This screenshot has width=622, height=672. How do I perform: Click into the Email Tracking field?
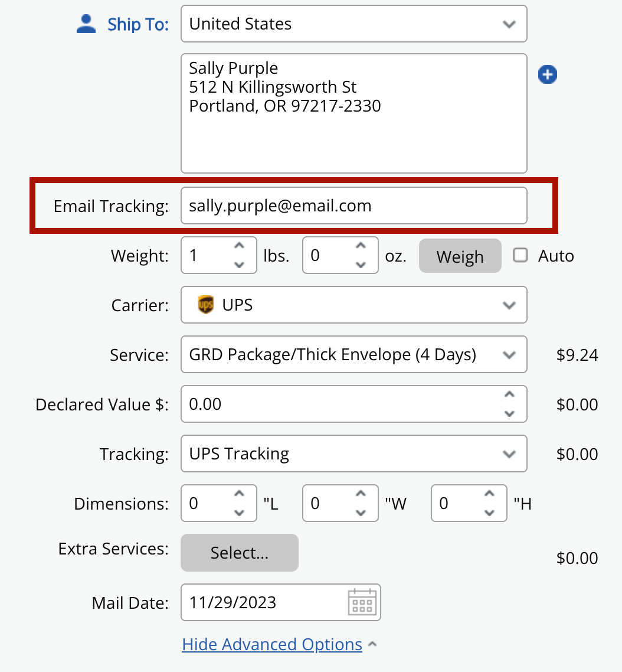click(x=353, y=206)
